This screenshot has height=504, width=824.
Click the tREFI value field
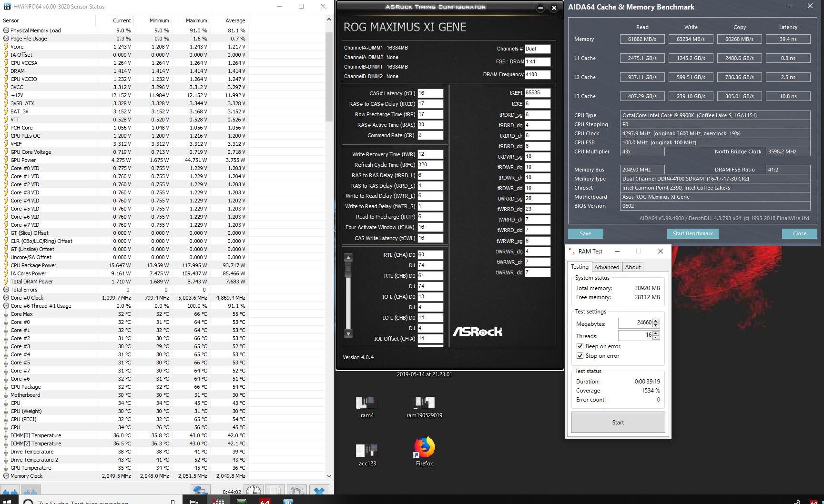click(x=538, y=93)
